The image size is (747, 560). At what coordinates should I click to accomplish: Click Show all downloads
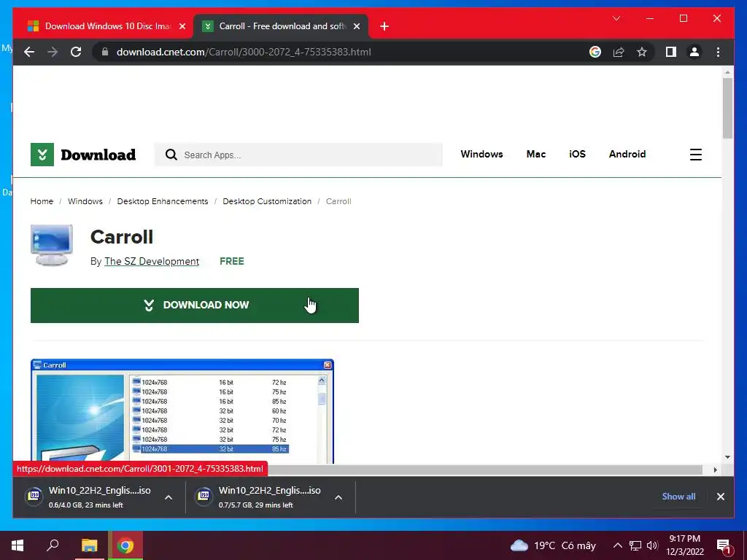coord(678,496)
